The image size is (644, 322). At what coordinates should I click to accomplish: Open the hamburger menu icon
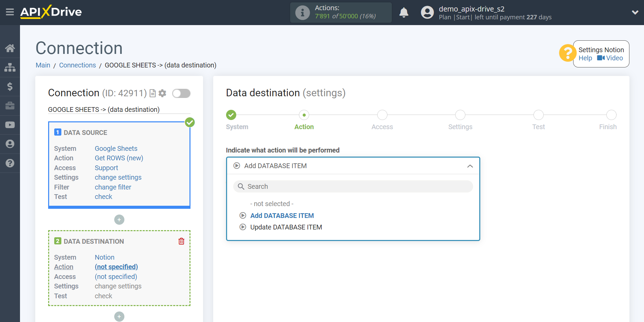(10, 12)
